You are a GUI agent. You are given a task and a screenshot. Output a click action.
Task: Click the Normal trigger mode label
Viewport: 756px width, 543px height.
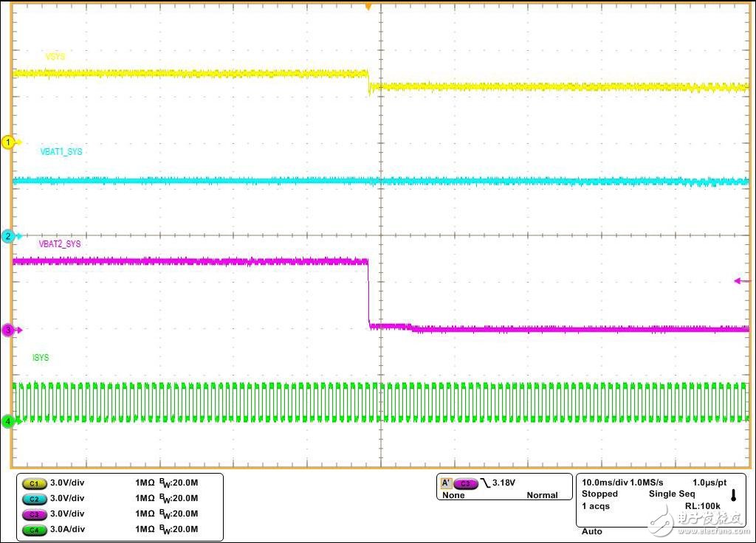(x=542, y=495)
